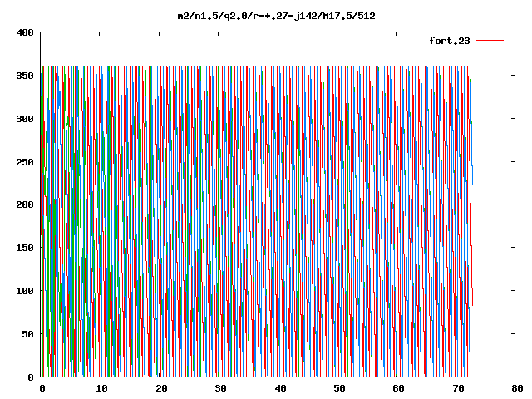The height and width of the screenshot is (399, 532).
Task: Click the y-axis label 350
Action: 25,76
